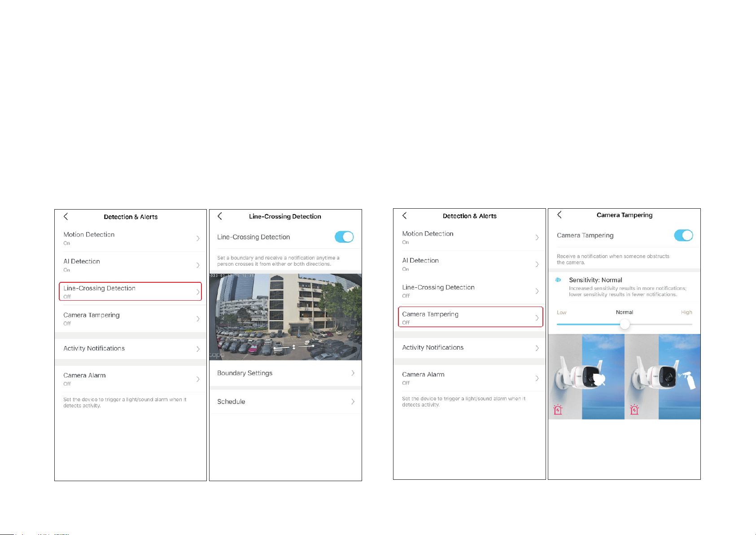Open AI Detection chevron in right screen

coord(537,264)
